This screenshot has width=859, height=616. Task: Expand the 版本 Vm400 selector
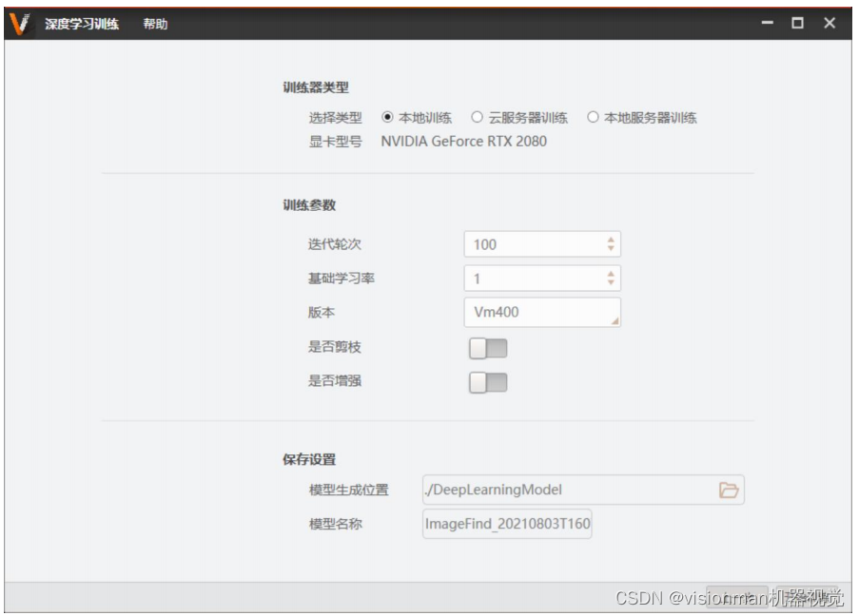[541, 312]
